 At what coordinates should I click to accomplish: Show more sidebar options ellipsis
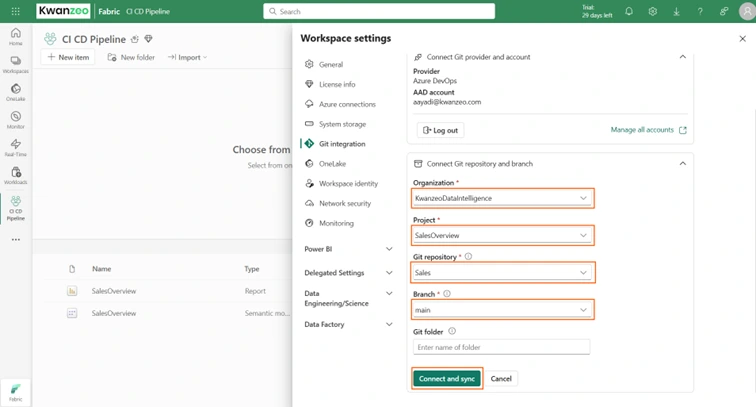point(15,240)
